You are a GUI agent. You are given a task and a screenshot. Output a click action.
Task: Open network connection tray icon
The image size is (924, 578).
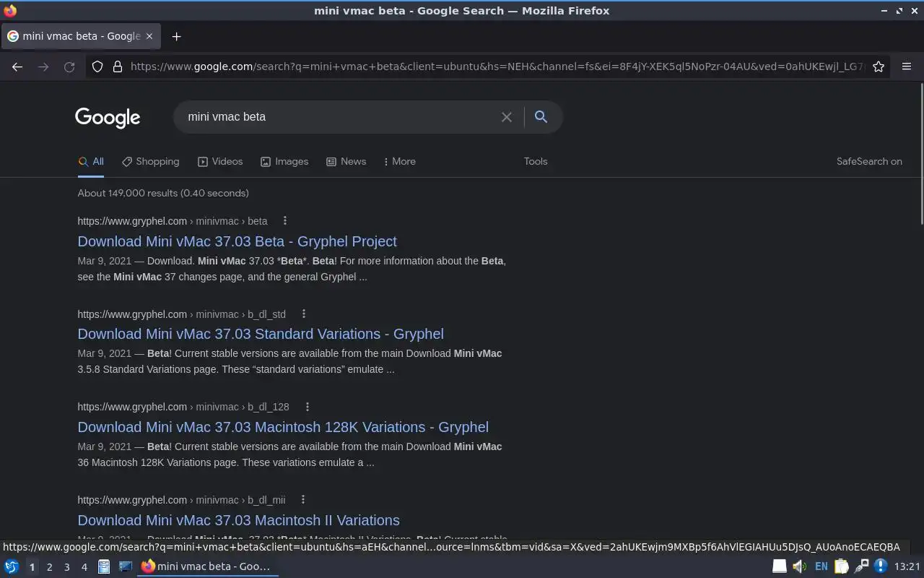coord(861,566)
